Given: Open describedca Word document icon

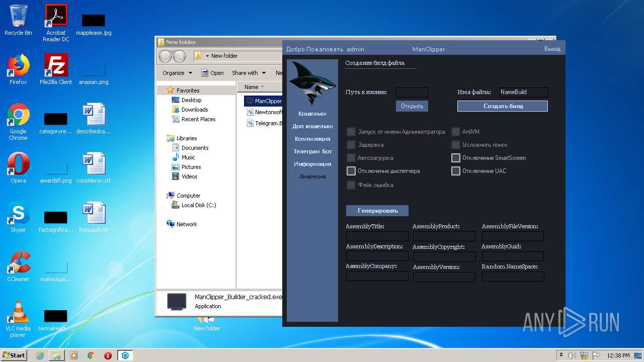Looking at the screenshot, I should pos(94,119).
